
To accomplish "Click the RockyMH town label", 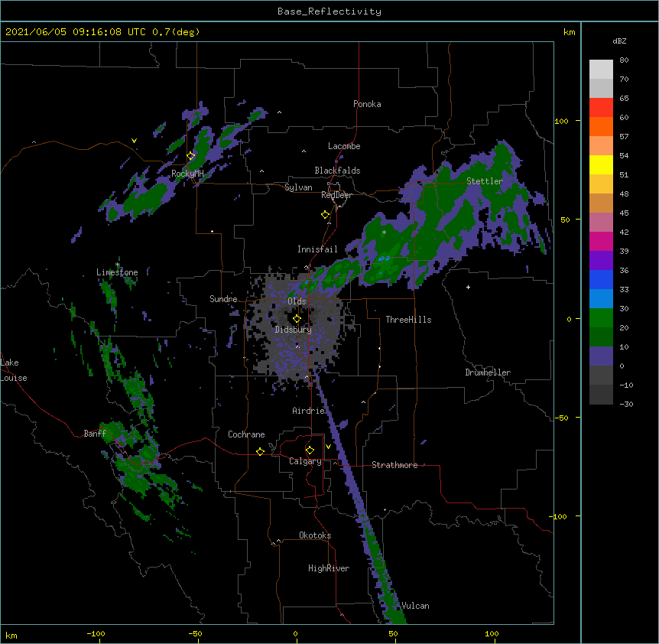I will click(x=187, y=174).
